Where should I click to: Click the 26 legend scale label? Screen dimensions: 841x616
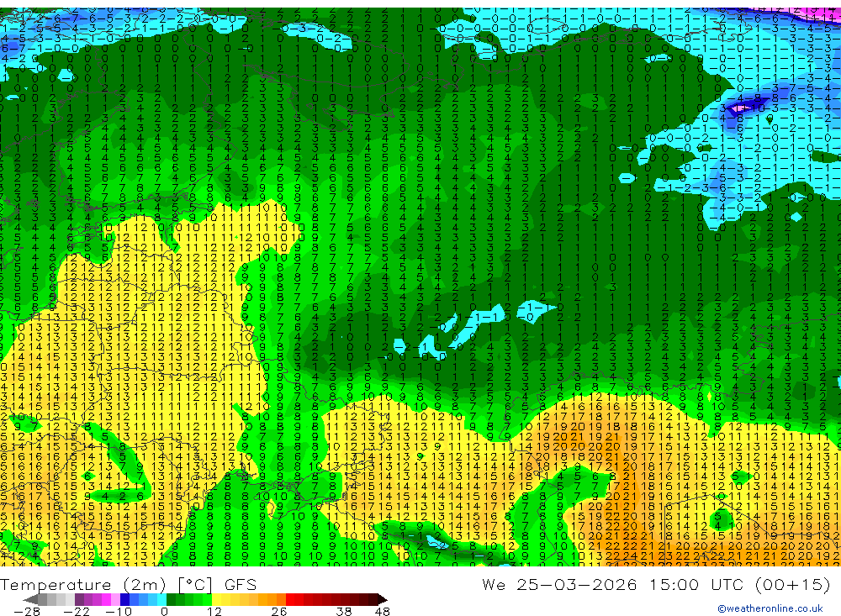pos(279,611)
